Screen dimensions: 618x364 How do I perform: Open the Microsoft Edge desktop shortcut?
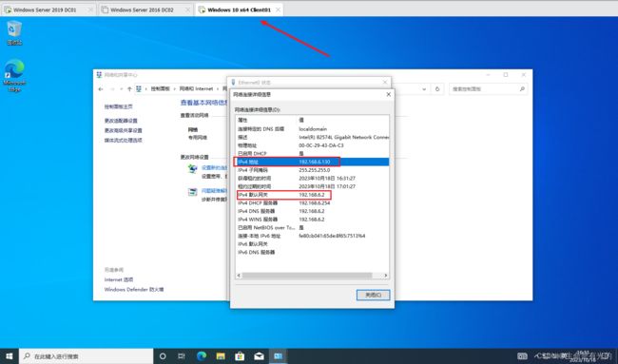point(14,75)
